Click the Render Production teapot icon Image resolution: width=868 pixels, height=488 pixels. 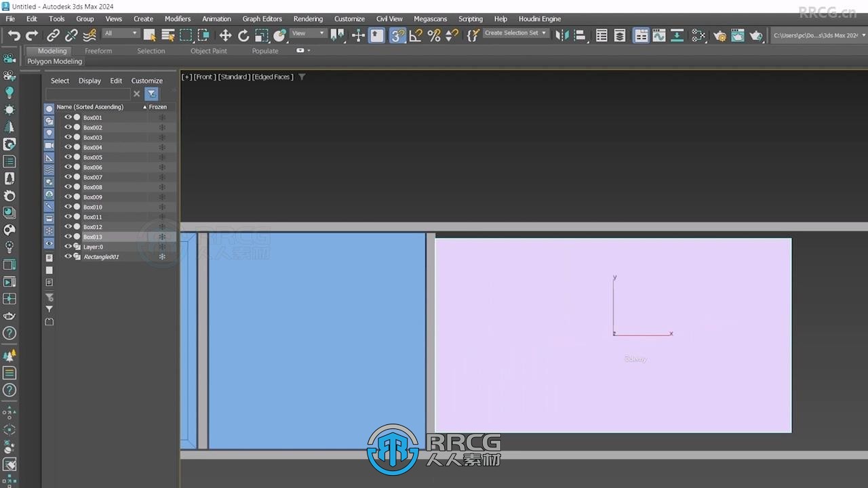756,35
